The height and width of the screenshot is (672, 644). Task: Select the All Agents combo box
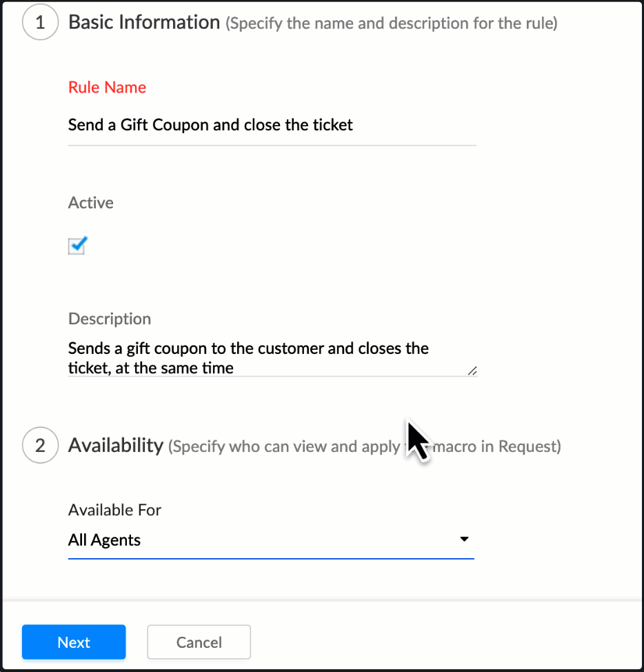coord(271,540)
